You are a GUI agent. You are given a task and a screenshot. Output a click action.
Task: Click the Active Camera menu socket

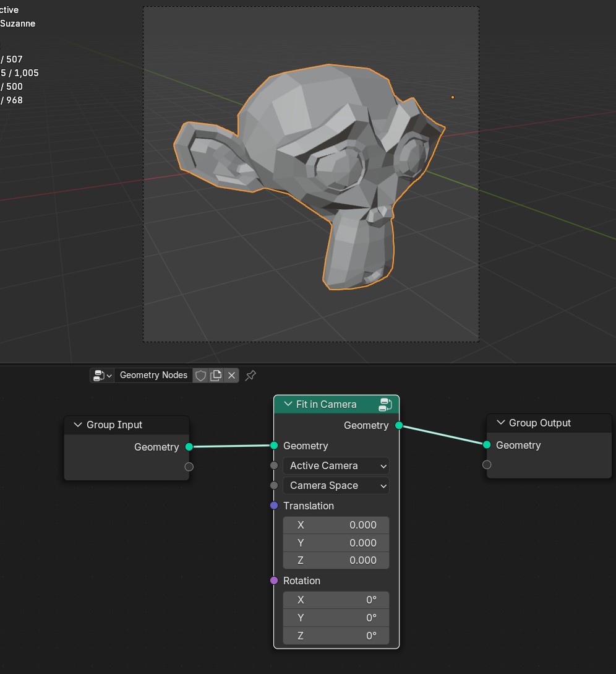click(x=274, y=465)
